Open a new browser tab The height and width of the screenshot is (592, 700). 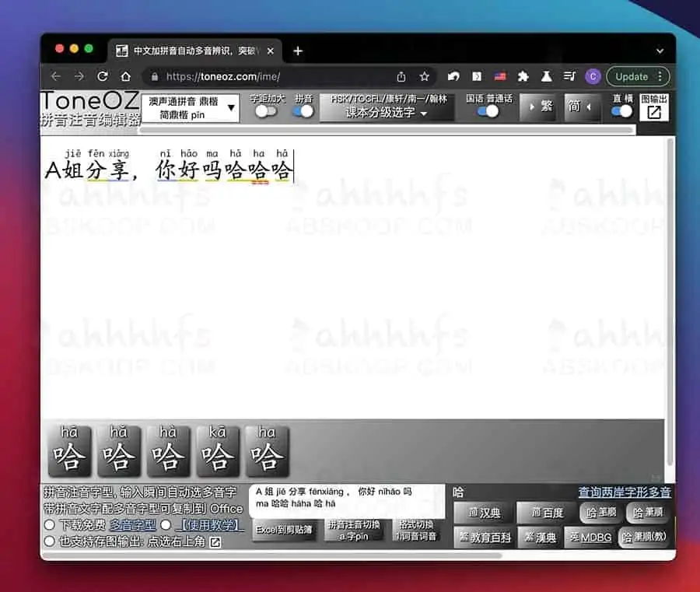pyautogui.click(x=297, y=51)
